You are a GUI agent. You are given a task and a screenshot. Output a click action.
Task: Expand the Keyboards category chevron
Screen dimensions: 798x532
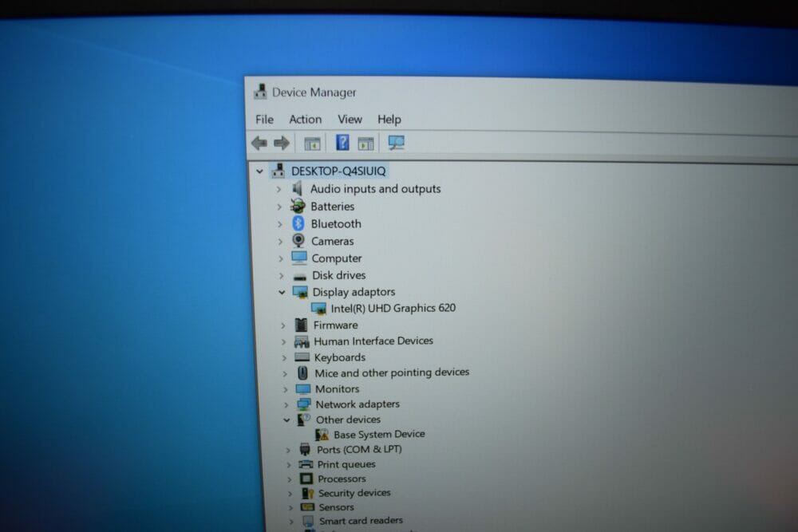tap(285, 358)
